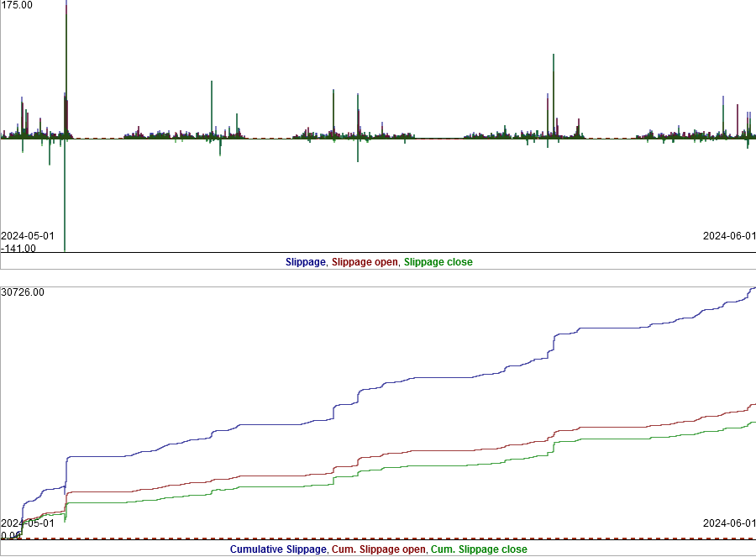Select the 175.00 axis maximum label
Image resolution: width=756 pixels, height=557 pixels.
pyautogui.click(x=17, y=6)
